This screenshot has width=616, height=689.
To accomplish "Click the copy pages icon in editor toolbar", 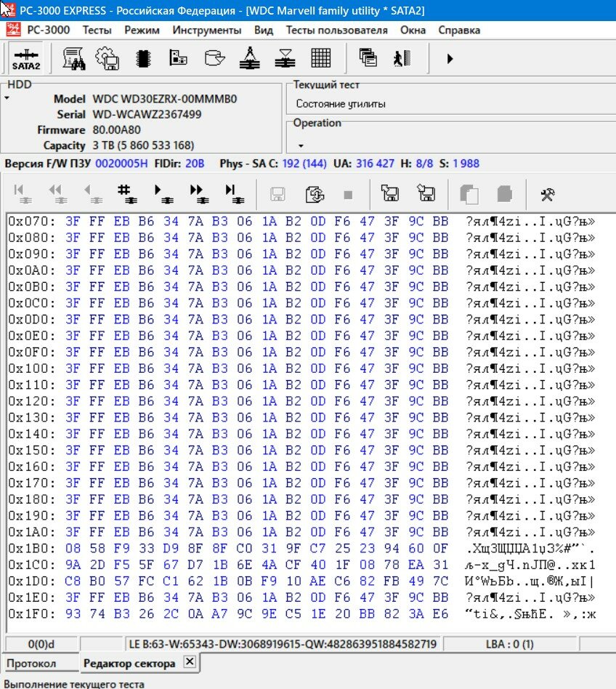I will pyautogui.click(x=469, y=194).
